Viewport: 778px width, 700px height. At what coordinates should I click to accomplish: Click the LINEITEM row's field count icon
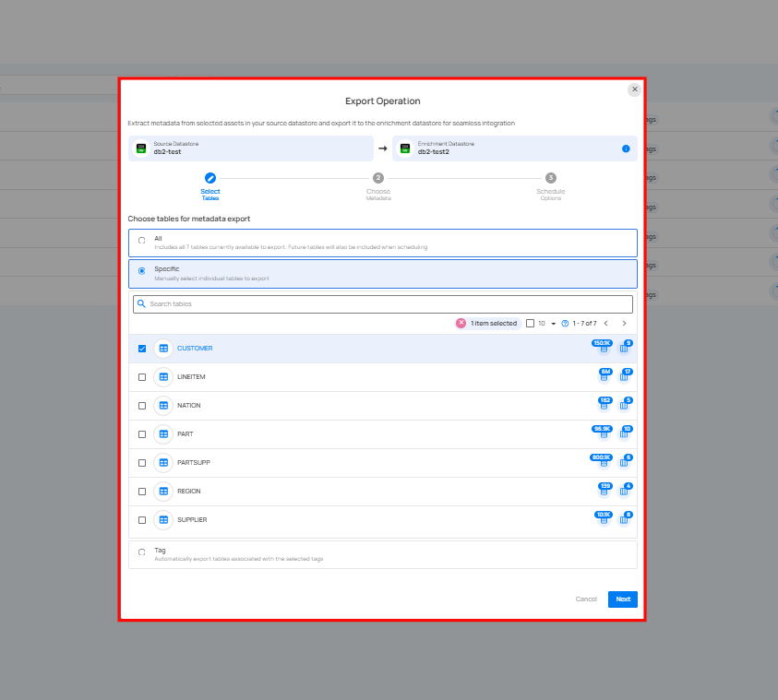coord(625,376)
